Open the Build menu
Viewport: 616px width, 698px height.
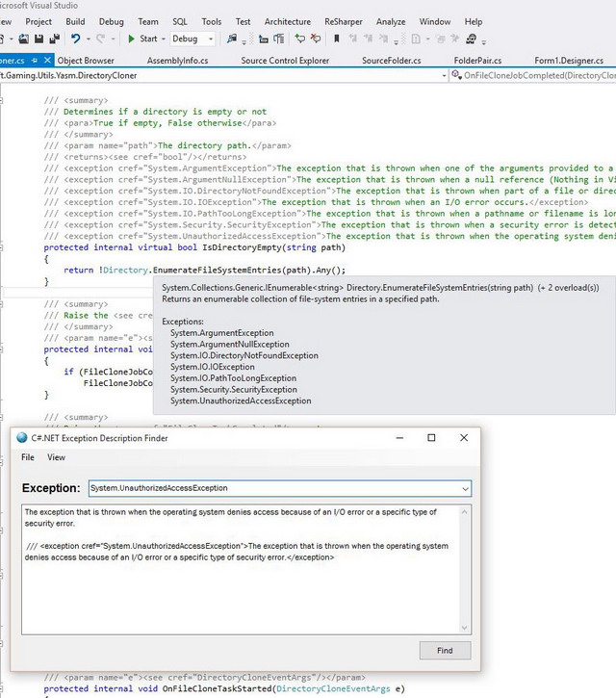(75, 21)
